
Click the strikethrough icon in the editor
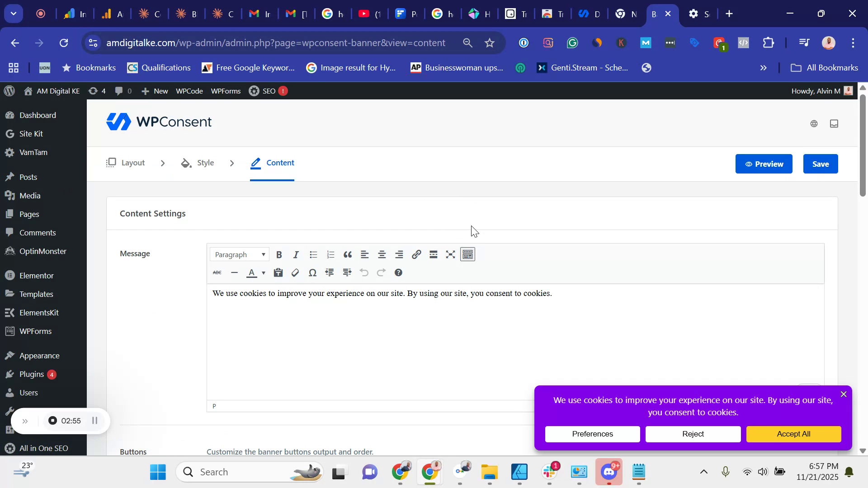pos(217,272)
